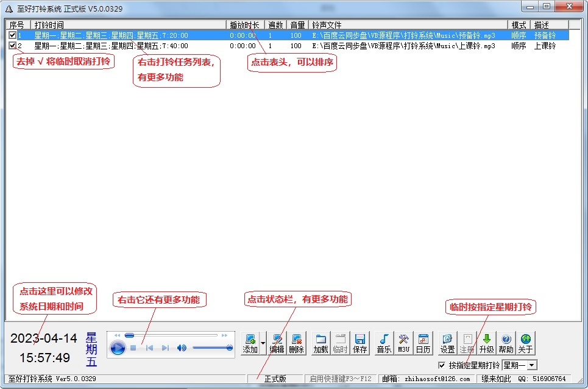This screenshot has height=389, width=588.
Task: Select the 编辑 (Edit) toolbar icon
Action: point(277,342)
